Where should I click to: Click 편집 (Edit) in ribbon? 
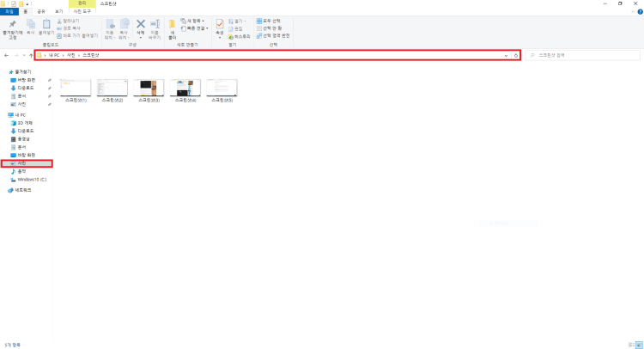click(235, 28)
